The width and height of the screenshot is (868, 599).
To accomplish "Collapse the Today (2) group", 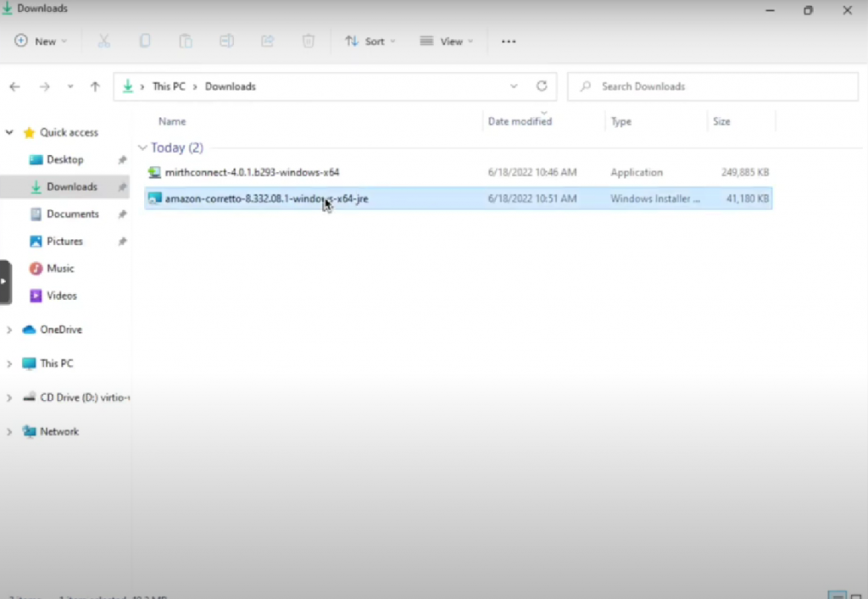I will [142, 147].
